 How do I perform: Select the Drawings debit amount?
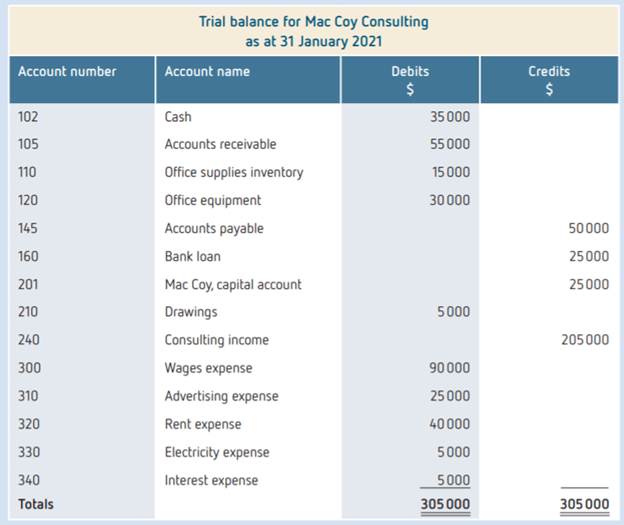[454, 312]
